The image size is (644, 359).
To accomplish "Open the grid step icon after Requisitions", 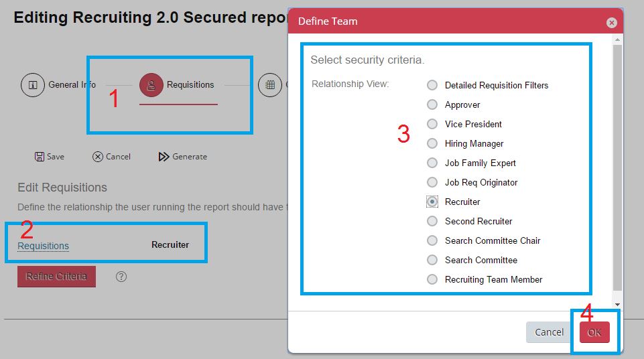I will click(270, 85).
